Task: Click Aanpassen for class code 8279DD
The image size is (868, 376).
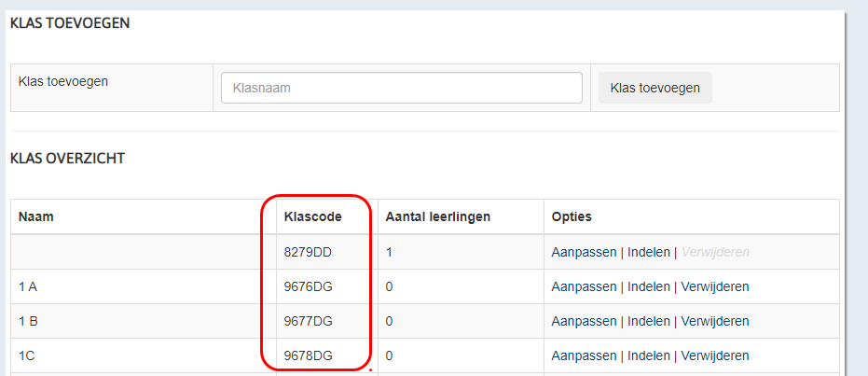Action: click(584, 252)
